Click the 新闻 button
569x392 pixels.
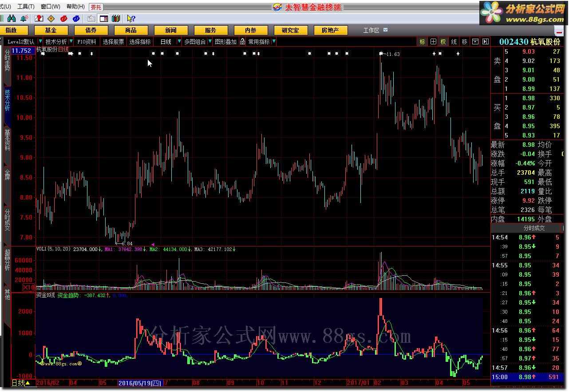(171, 30)
